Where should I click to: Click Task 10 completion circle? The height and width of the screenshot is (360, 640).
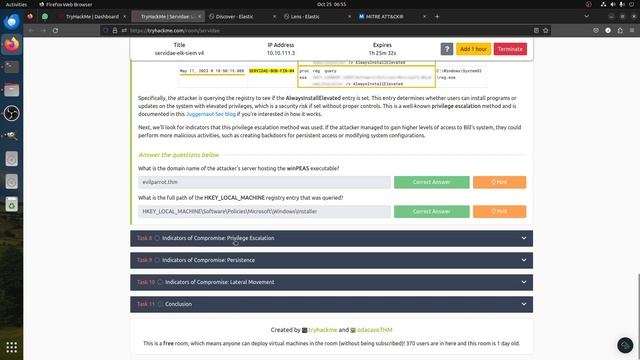tap(160, 282)
